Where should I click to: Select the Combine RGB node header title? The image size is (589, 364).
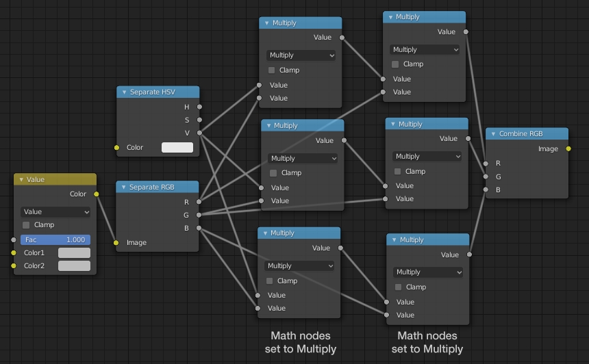pyautogui.click(x=521, y=134)
